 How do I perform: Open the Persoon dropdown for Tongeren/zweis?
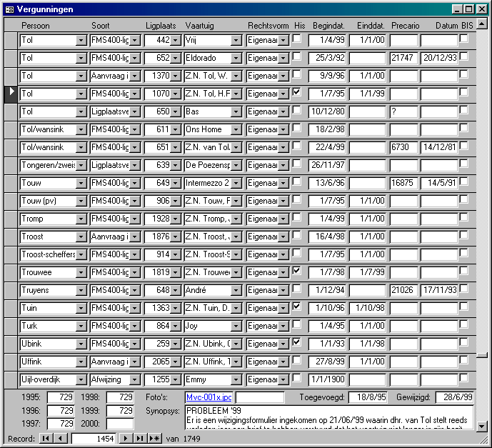pos(81,166)
